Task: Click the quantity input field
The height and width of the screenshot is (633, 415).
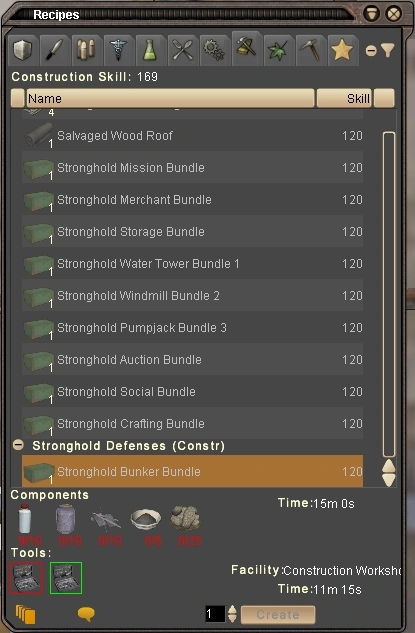Action: coord(215,614)
